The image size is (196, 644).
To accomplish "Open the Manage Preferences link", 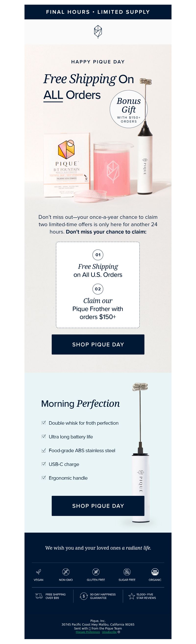I will [88, 632].
